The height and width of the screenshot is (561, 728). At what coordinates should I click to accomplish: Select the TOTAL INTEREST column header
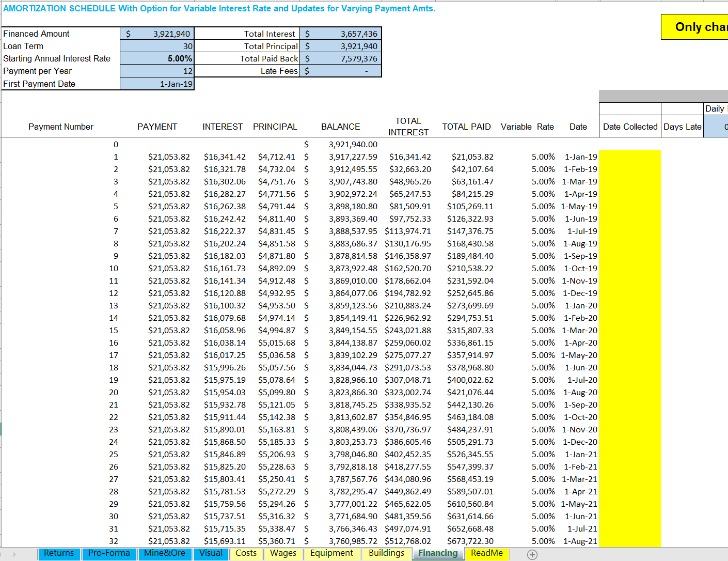(408, 127)
